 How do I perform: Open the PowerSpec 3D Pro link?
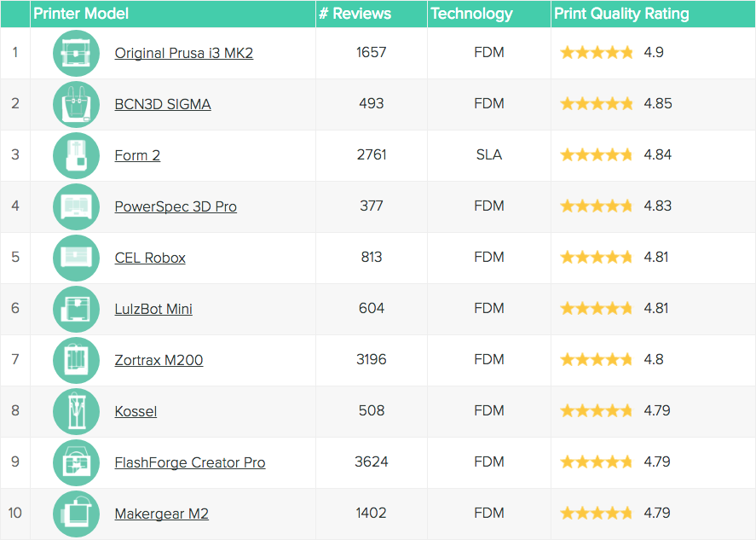click(176, 206)
